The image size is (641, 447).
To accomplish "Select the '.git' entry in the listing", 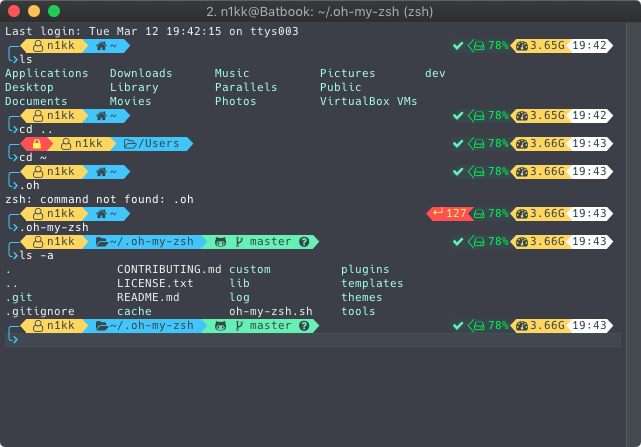I will 19,298.
